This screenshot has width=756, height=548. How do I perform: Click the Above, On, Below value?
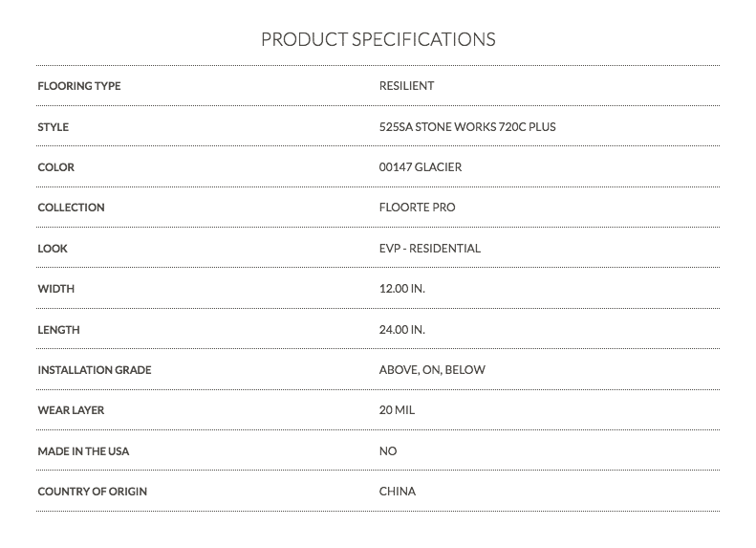click(432, 370)
